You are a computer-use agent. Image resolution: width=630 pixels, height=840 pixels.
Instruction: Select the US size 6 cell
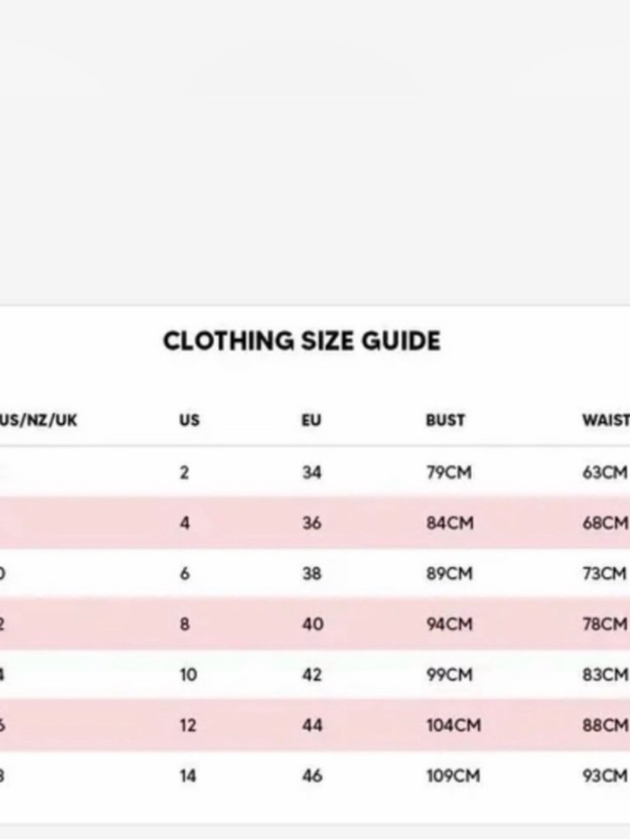184,573
